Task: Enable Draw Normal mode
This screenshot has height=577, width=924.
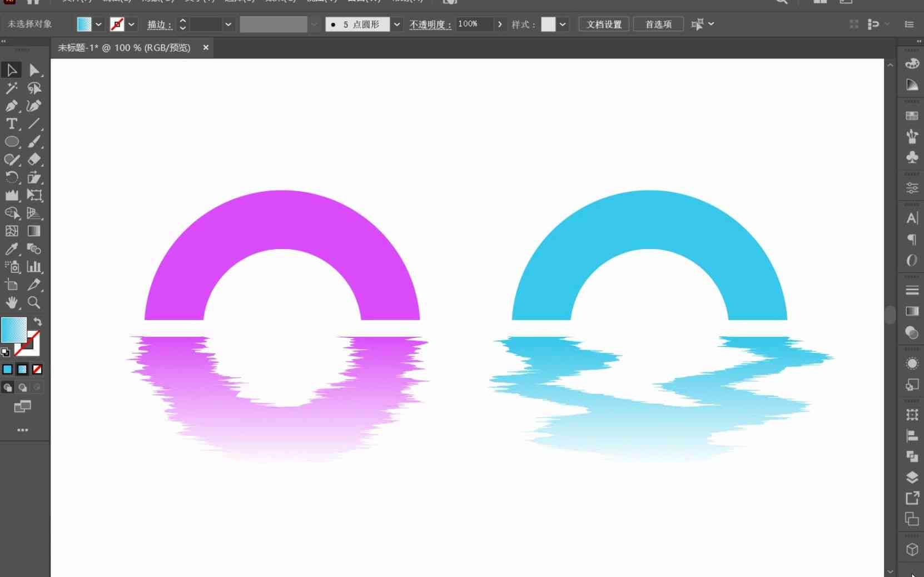Action: pos(7,387)
